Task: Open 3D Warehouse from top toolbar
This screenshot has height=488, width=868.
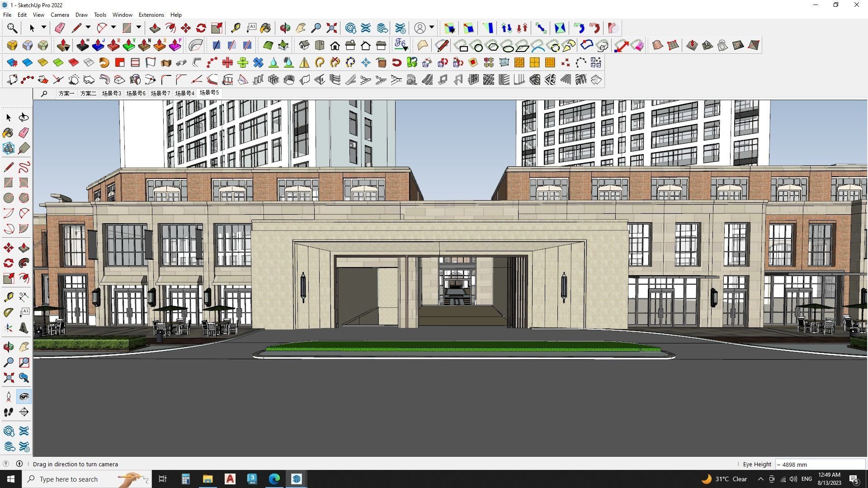Action: point(350,28)
